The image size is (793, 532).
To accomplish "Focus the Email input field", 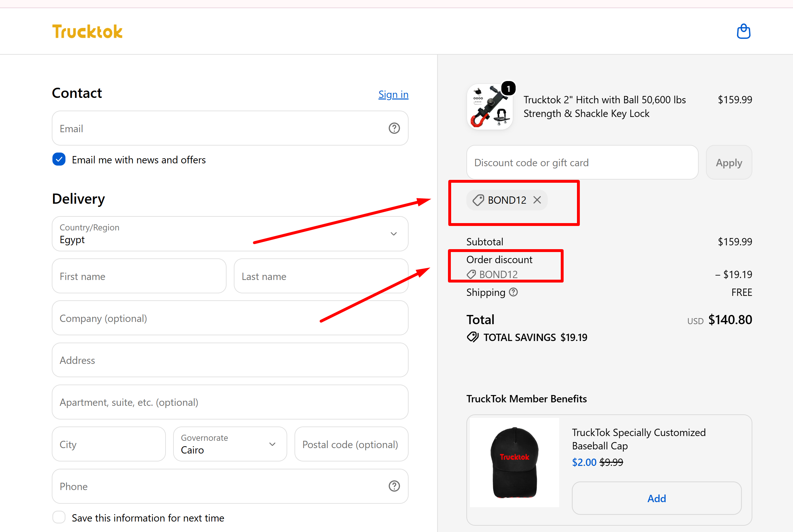I will coord(230,128).
